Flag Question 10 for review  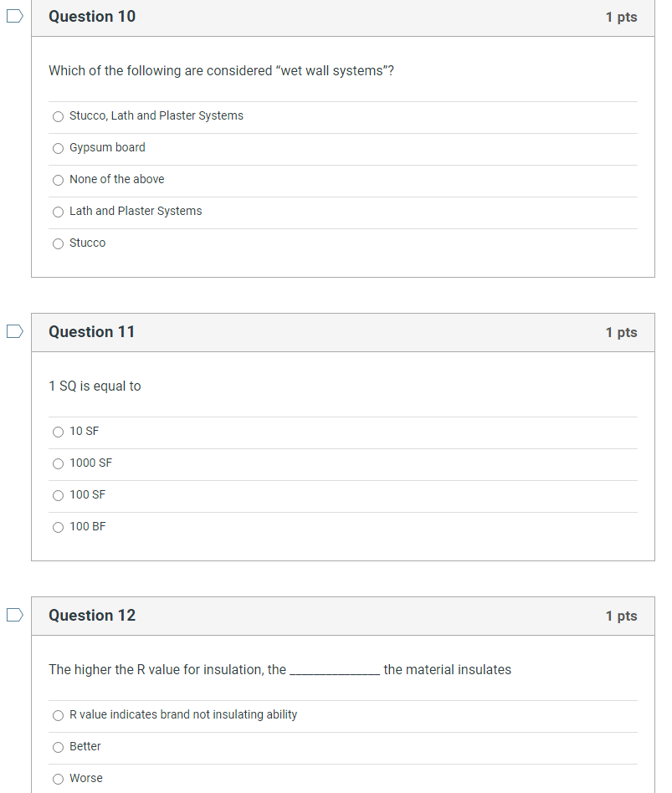click(13, 16)
